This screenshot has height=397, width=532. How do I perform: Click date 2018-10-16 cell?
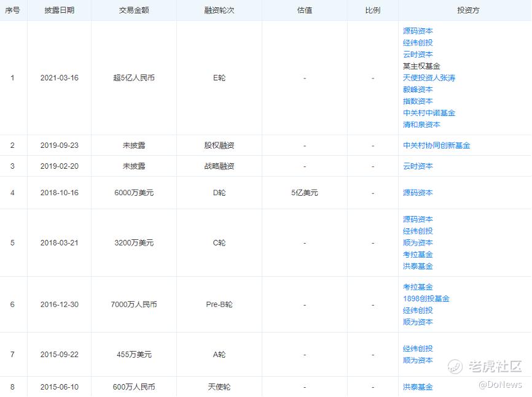[60, 193]
